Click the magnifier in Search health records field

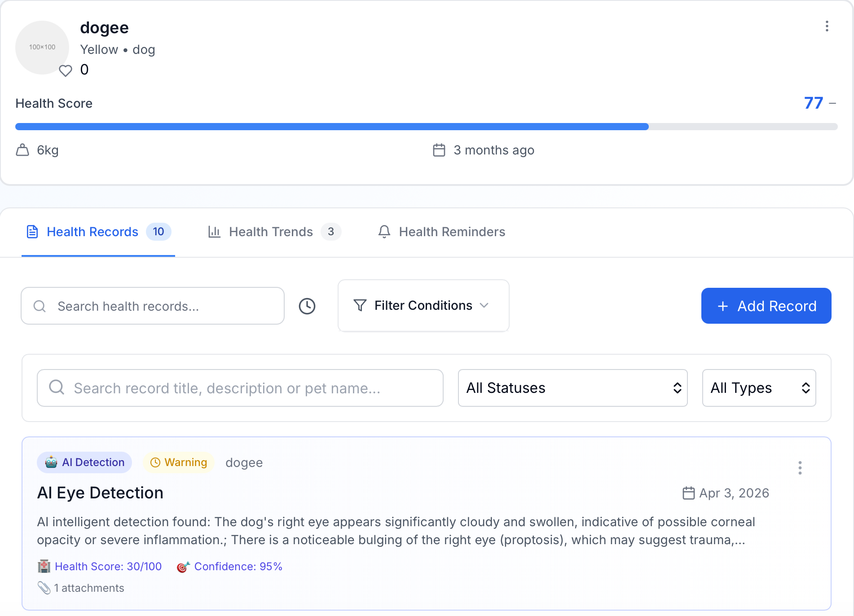40,306
